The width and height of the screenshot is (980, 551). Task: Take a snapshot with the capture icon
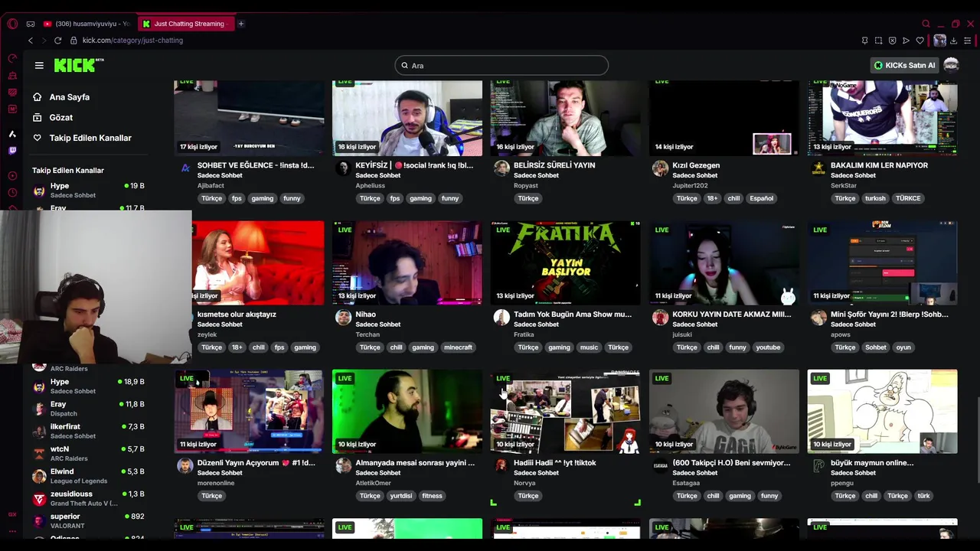[x=878, y=41]
